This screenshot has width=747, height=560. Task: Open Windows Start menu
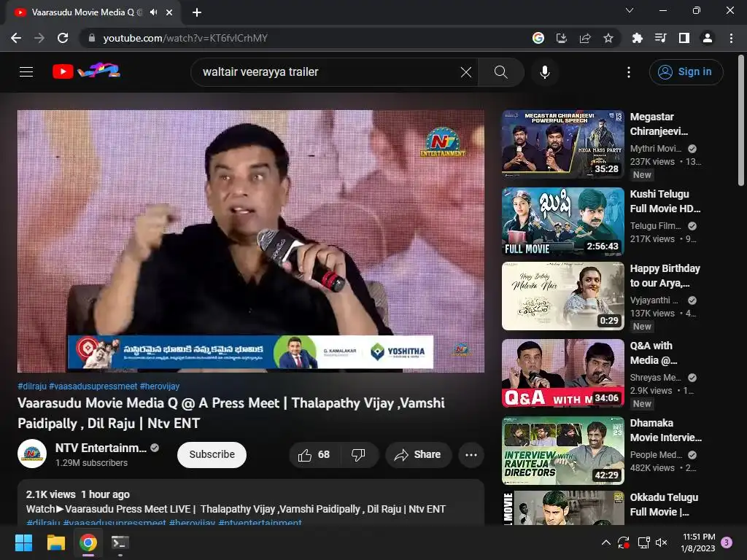[x=23, y=542]
